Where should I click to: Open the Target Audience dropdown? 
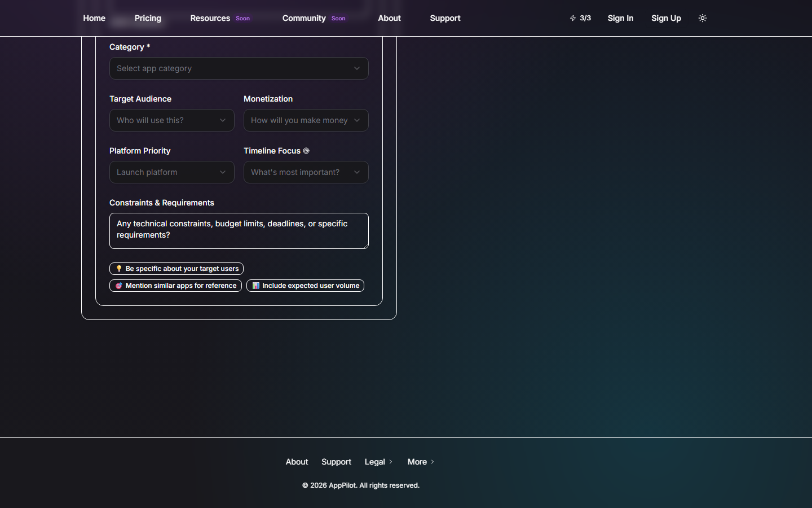(171, 120)
